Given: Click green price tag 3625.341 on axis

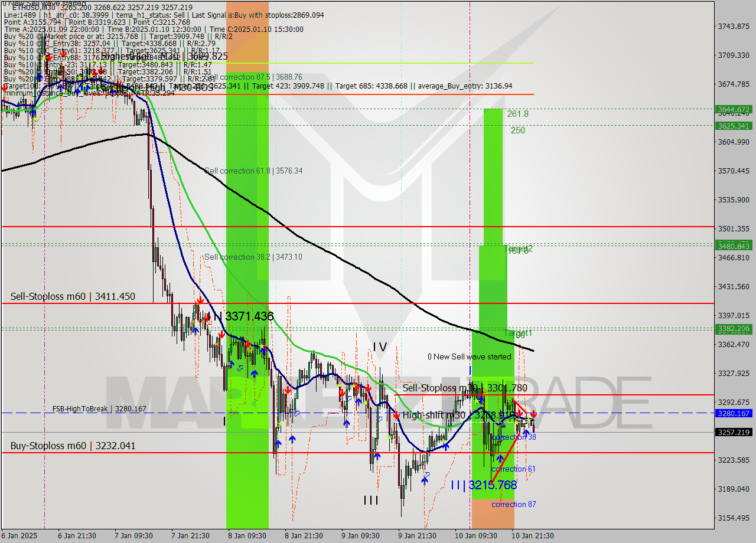Looking at the screenshot, I should tap(734, 126).
